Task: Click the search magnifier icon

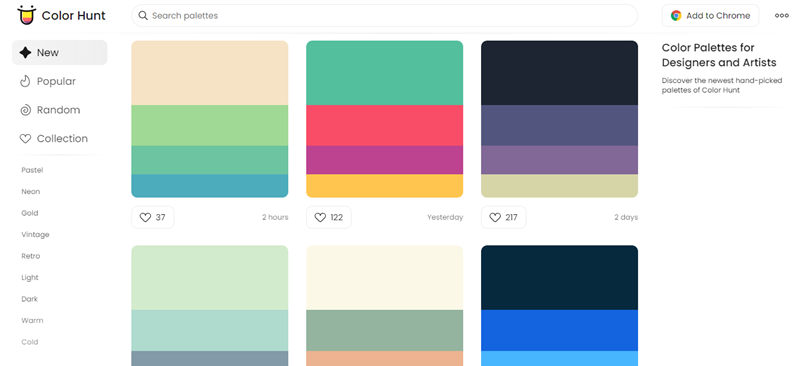Action: (x=144, y=16)
